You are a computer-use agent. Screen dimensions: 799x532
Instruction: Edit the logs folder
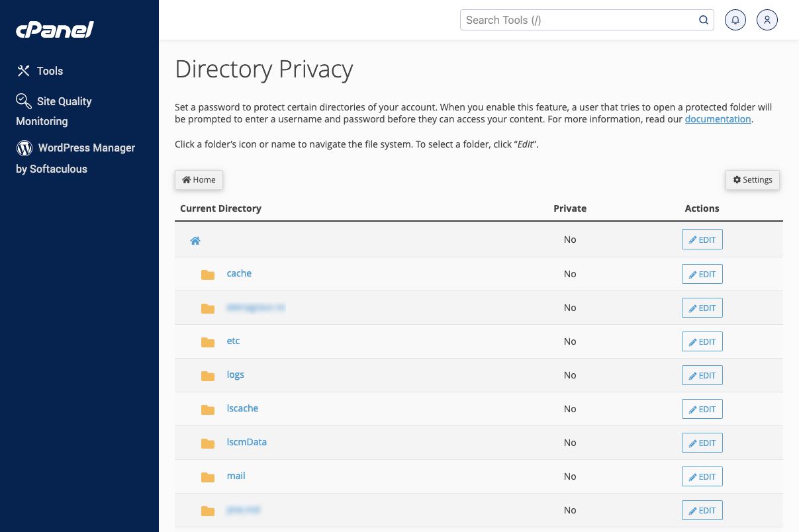click(x=702, y=375)
